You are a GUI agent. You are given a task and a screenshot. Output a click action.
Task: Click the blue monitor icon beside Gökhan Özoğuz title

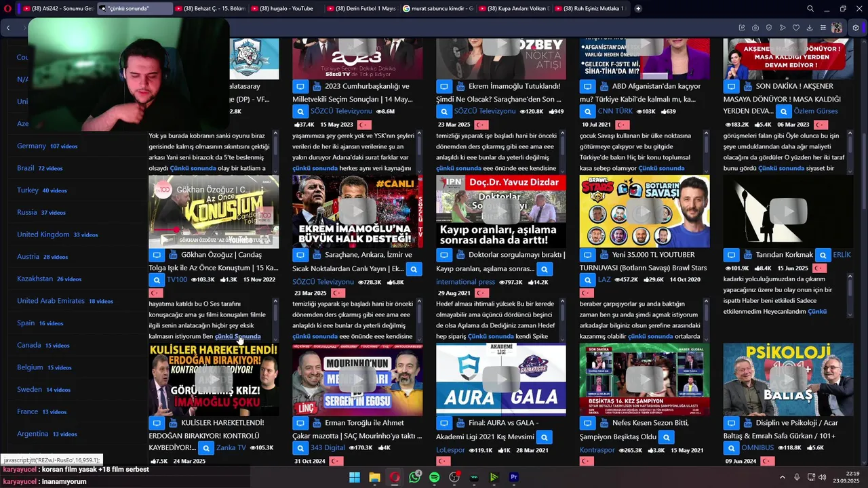(157, 256)
